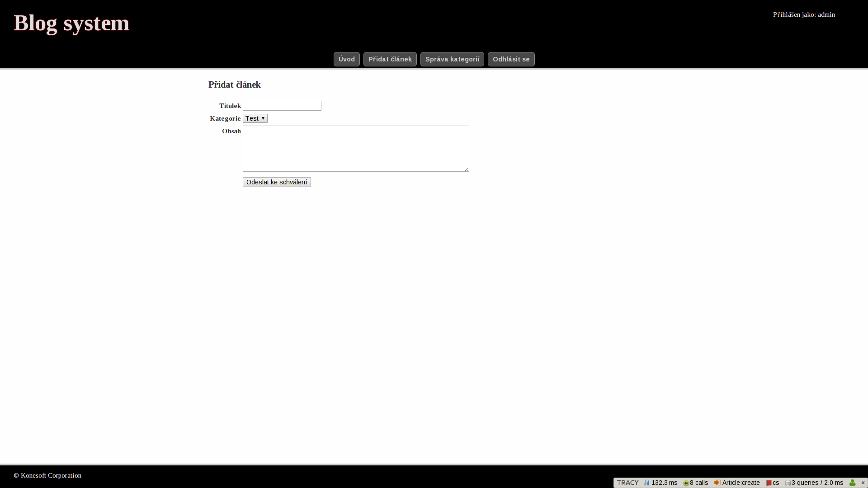Click the Titulek field label
The image size is (868, 488).
230,106
